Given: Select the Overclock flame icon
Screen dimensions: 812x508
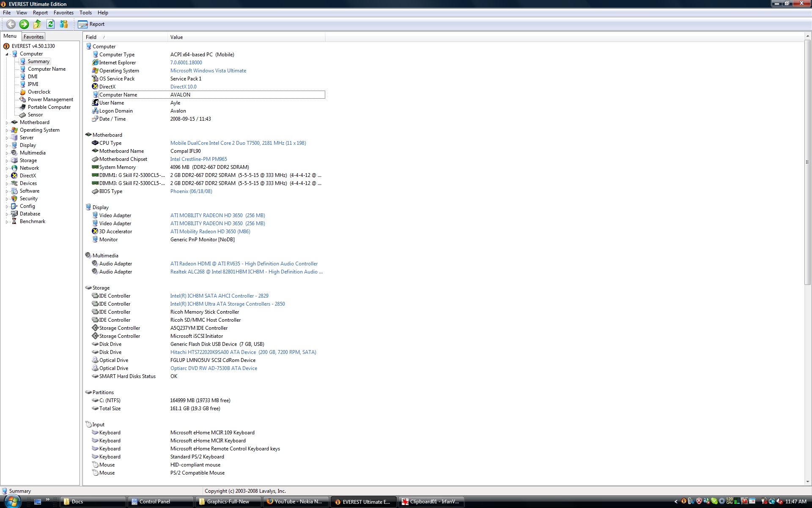Looking at the screenshot, I should tap(23, 92).
